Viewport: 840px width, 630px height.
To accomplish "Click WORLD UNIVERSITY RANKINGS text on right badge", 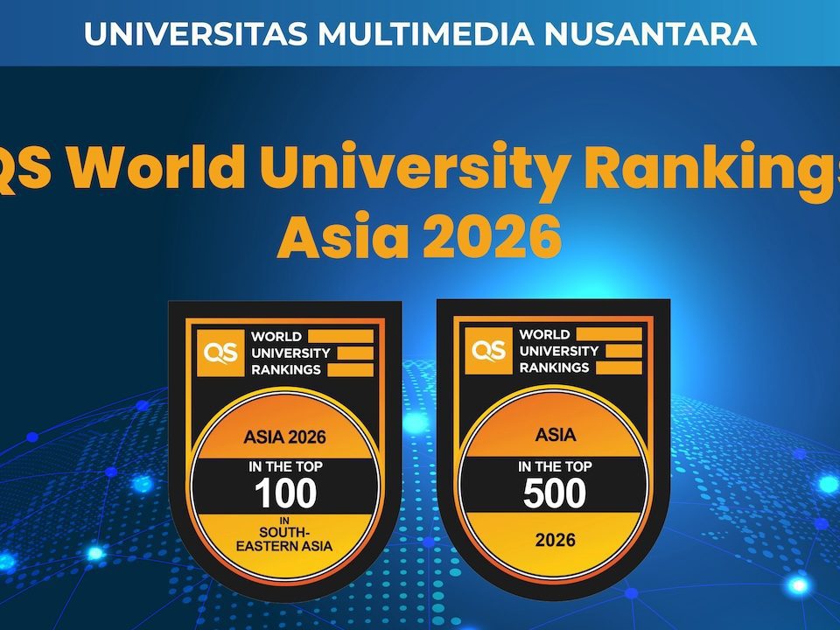I will pyautogui.click(x=559, y=351).
